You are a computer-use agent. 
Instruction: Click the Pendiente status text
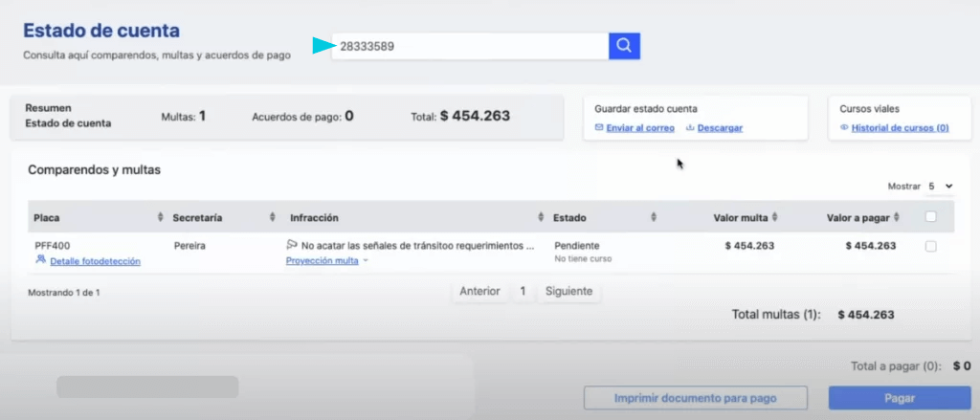577,246
